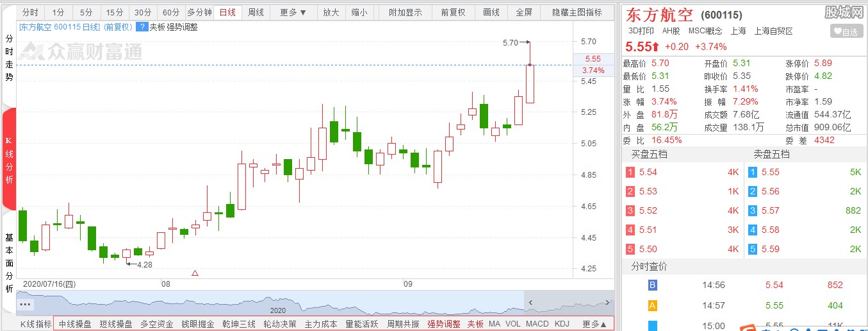Select the 30分 timeframe tab
The image size is (868, 331).
coord(143,12)
